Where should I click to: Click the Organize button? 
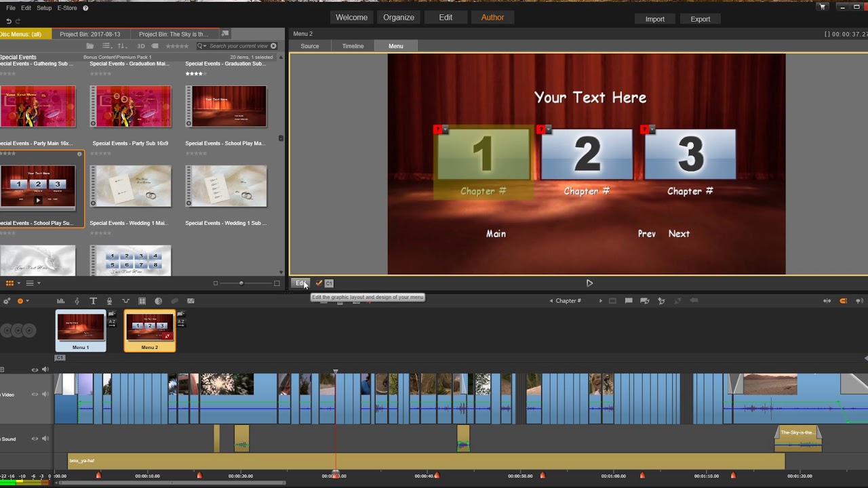coord(399,18)
